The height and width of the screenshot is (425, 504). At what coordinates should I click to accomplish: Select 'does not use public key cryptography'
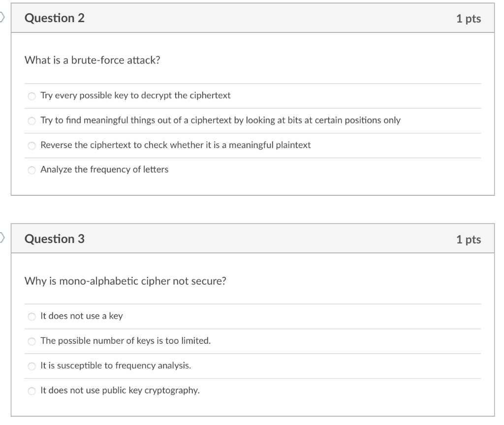(x=31, y=391)
